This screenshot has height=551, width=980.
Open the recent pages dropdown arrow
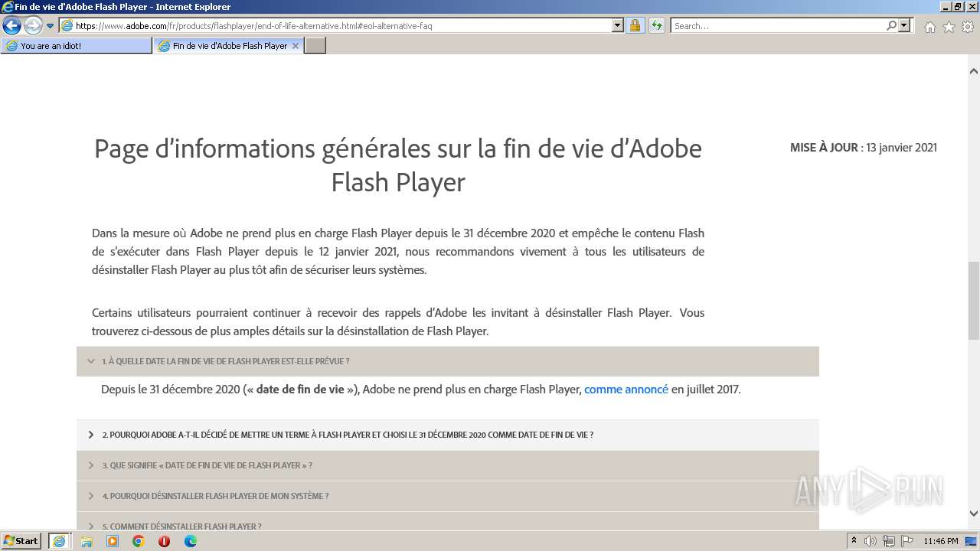[51, 26]
